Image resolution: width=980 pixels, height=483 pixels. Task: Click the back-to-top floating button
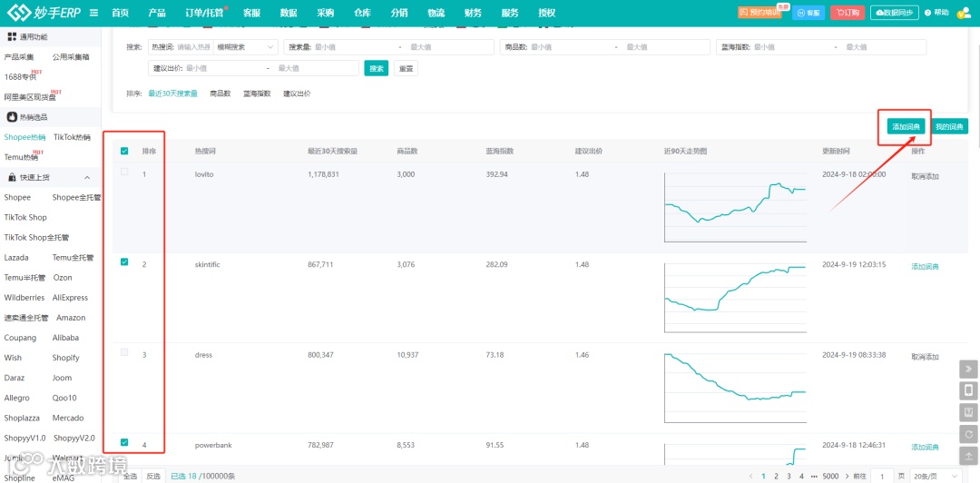[x=969, y=456]
